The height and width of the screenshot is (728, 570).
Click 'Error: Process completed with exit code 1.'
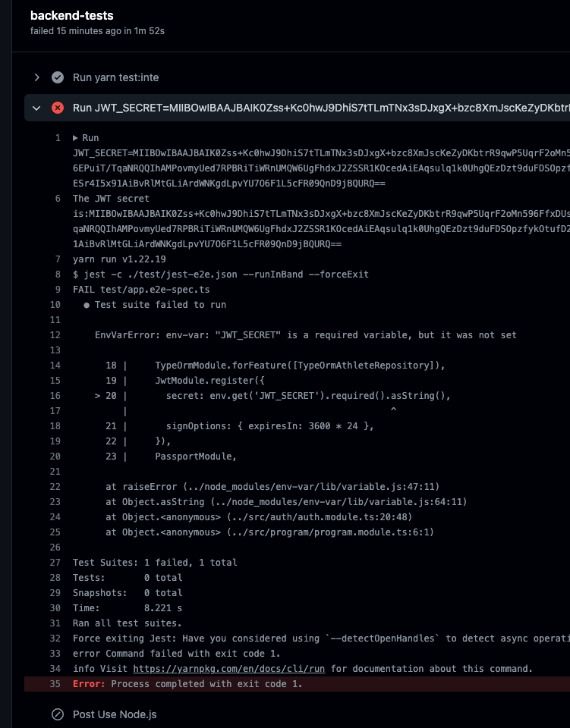[187, 684]
